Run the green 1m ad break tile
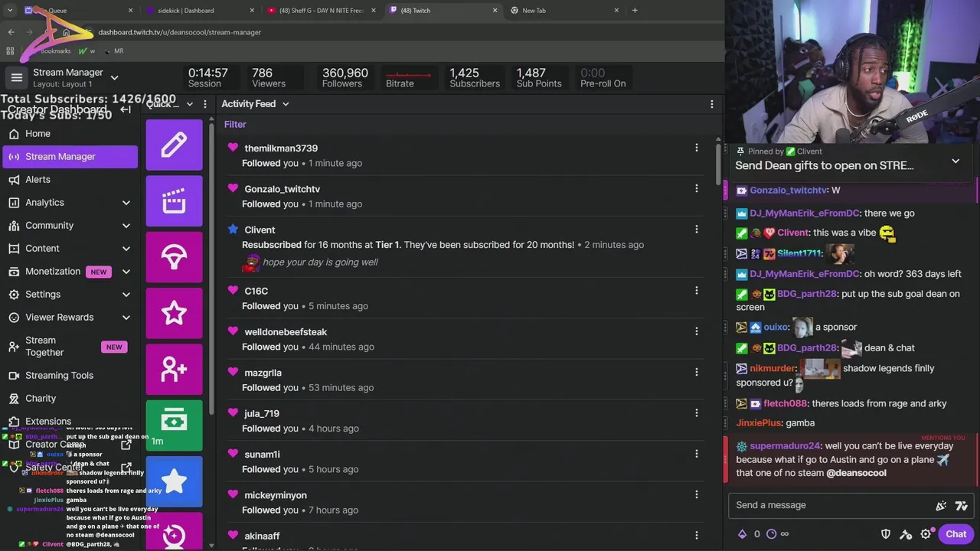The width and height of the screenshot is (980, 551). 174,425
